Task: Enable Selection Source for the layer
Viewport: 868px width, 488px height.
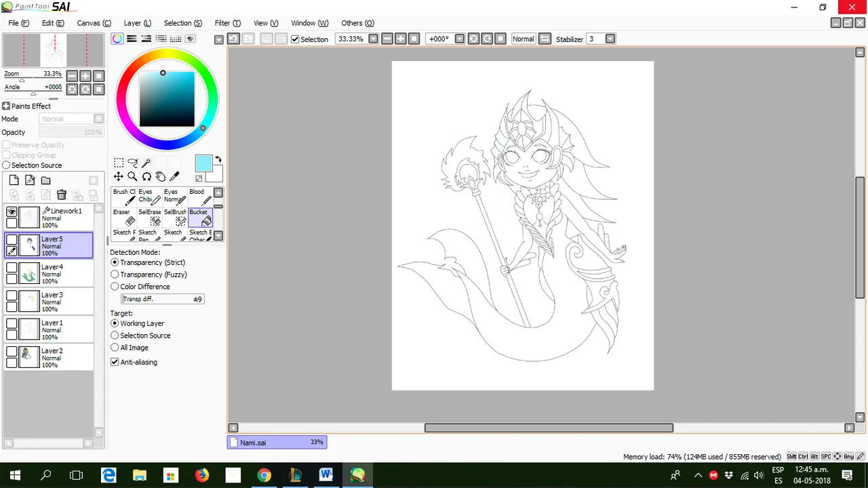Action: pyautogui.click(x=6, y=165)
